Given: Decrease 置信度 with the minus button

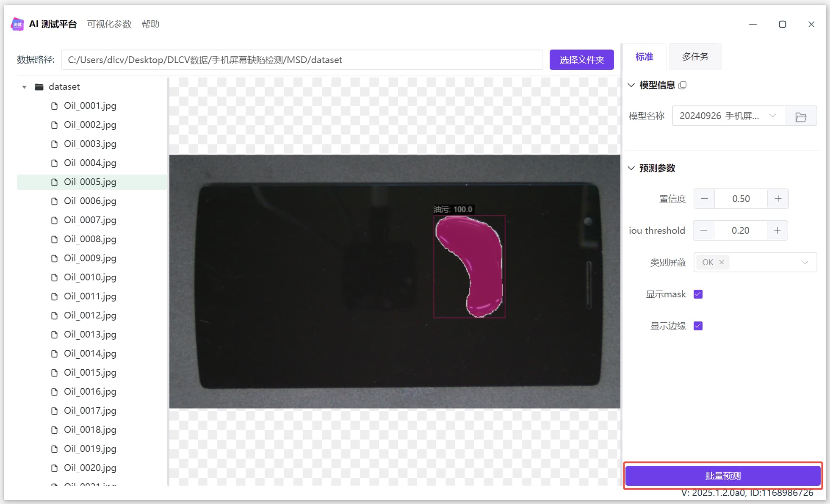Looking at the screenshot, I should coord(705,199).
